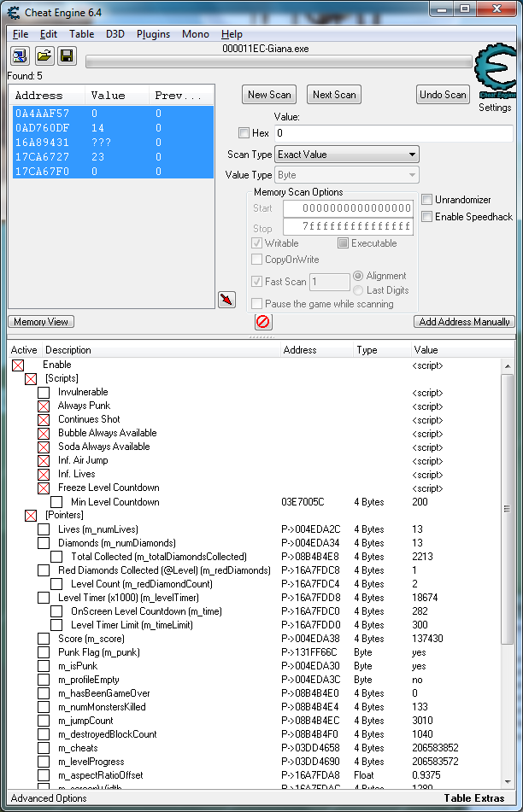This screenshot has height=812, width=523.
Task: Click the open folder toolbar icon
Action: point(44,56)
